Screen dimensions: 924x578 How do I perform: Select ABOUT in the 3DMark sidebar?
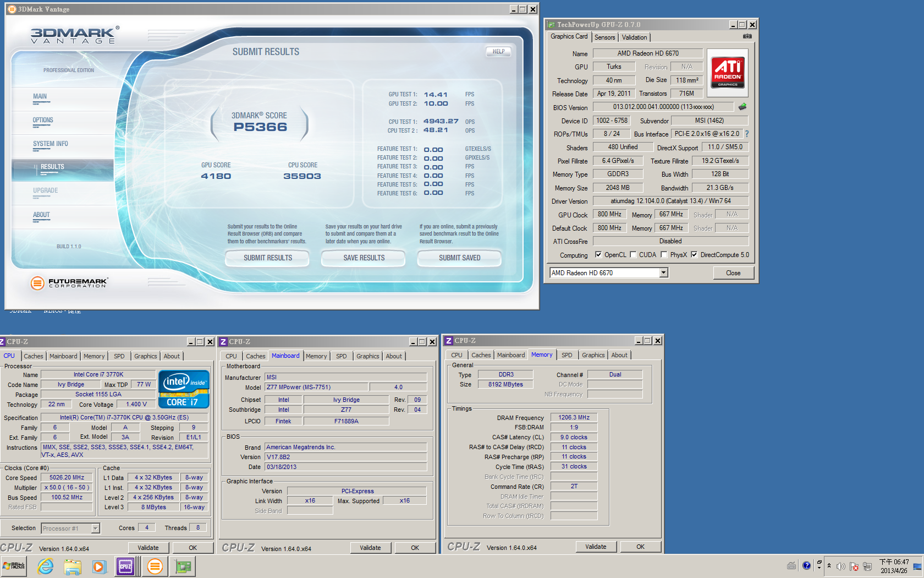coord(41,215)
